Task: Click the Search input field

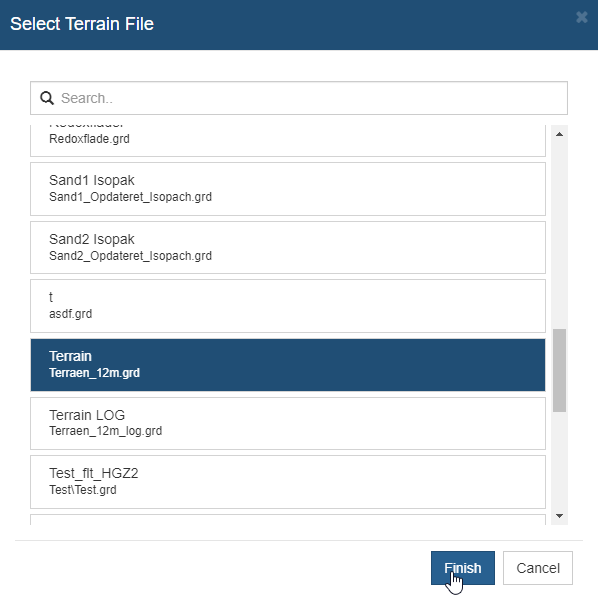Action: [299, 98]
